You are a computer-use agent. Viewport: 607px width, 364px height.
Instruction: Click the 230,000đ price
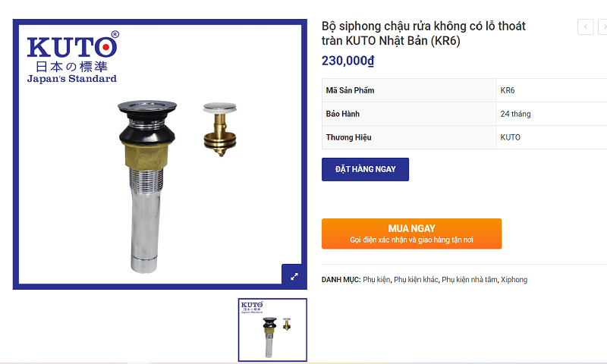[x=348, y=61]
